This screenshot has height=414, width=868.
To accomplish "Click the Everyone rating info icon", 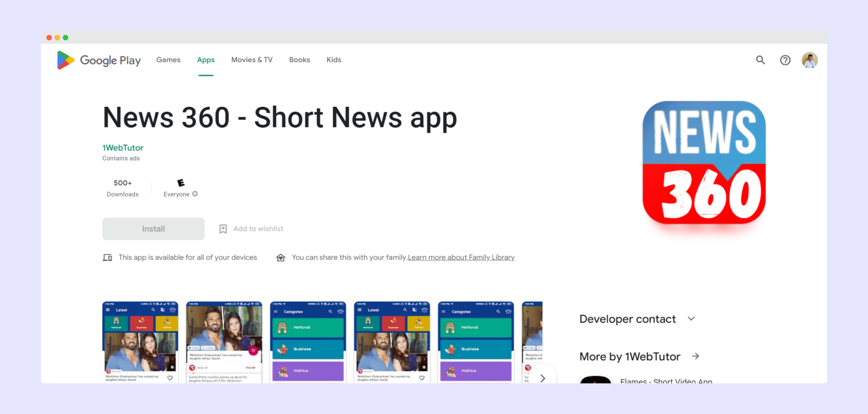I will pos(196,194).
